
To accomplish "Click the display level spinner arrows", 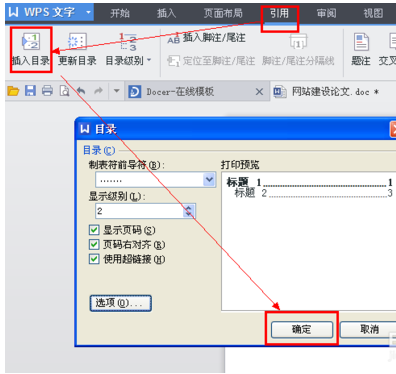I will pos(189,211).
